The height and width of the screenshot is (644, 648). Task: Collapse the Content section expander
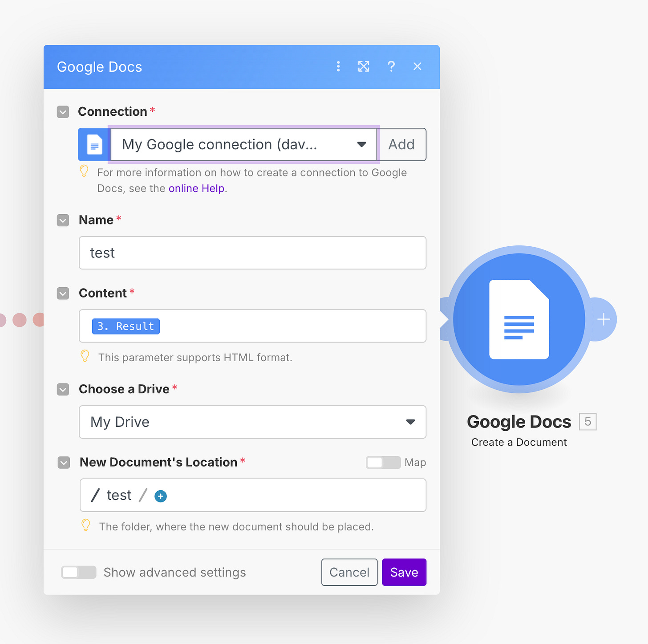[x=63, y=293]
